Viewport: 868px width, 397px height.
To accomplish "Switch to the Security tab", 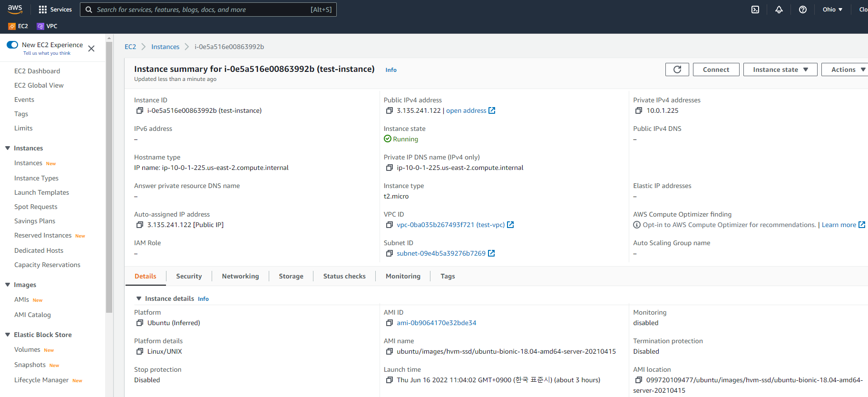I will click(x=189, y=276).
